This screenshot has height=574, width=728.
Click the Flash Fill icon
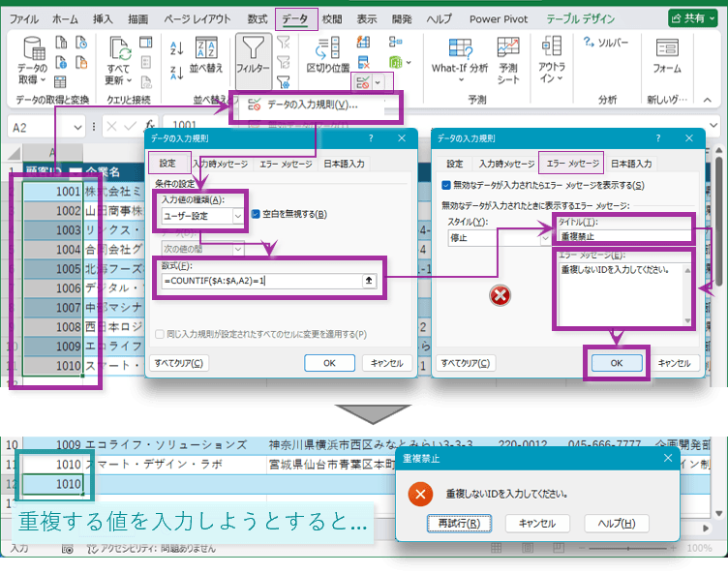point(363,43)
